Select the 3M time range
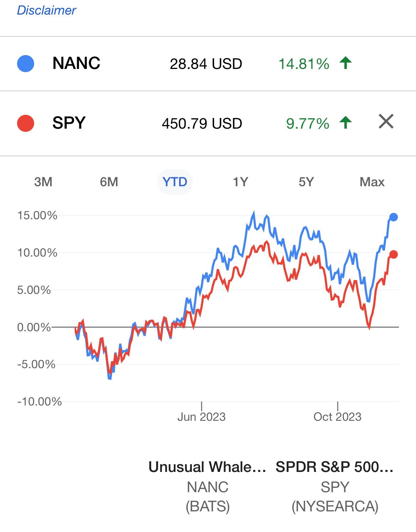Viewport: 416px width, 532px height. [x=43, y=182]
